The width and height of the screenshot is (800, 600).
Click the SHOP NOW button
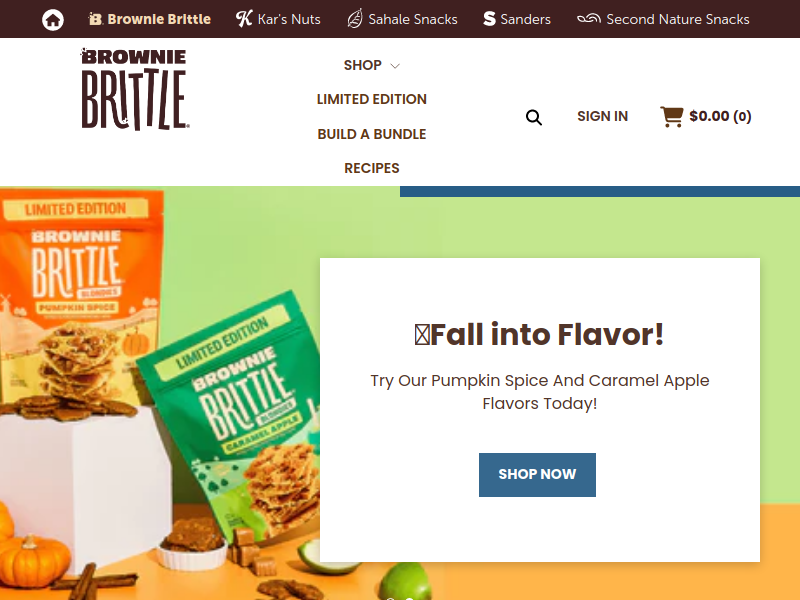[537, 474]
